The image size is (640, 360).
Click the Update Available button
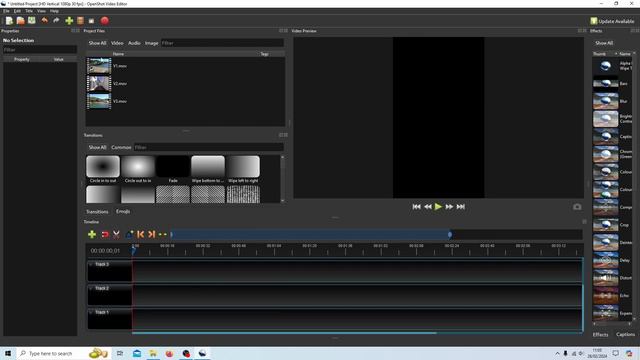point(612,21)
